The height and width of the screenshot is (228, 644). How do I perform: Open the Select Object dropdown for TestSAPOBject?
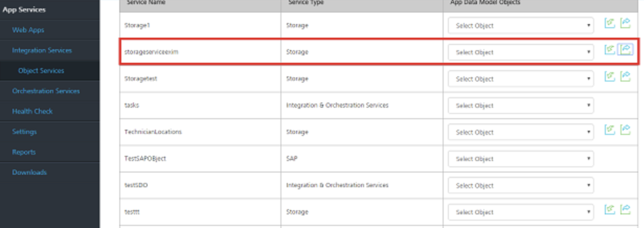coord(521,159)
